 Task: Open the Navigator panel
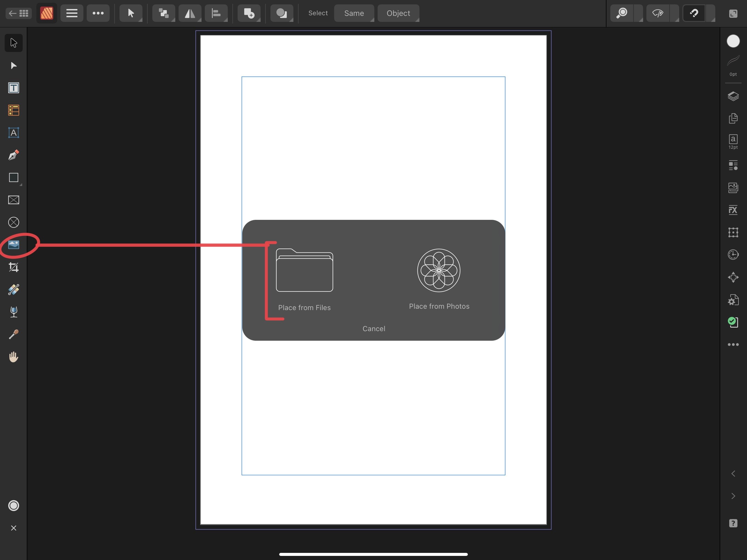click(733, 277)
